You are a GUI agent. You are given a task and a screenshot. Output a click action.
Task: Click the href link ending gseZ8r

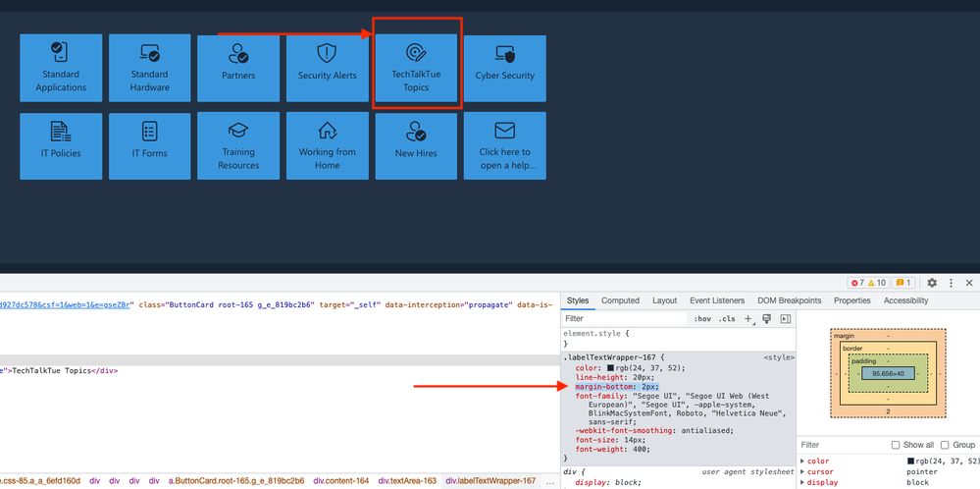pyautogui.click(x=65, y=304)
